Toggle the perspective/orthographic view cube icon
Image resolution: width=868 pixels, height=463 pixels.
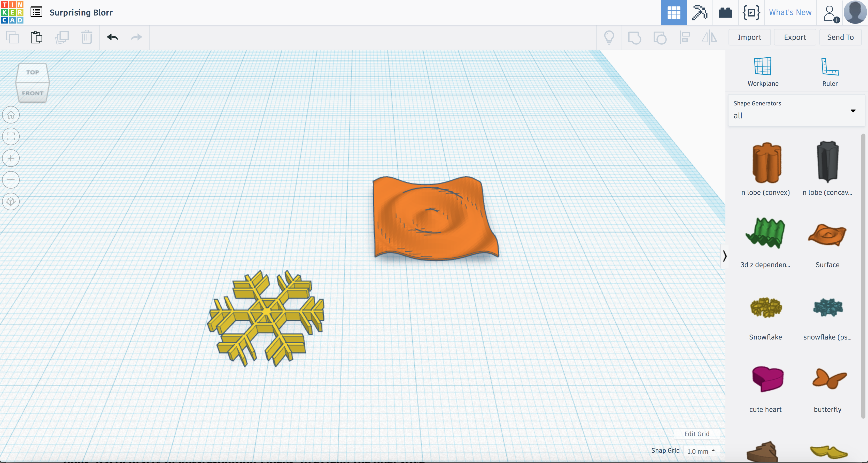(11, 202)
